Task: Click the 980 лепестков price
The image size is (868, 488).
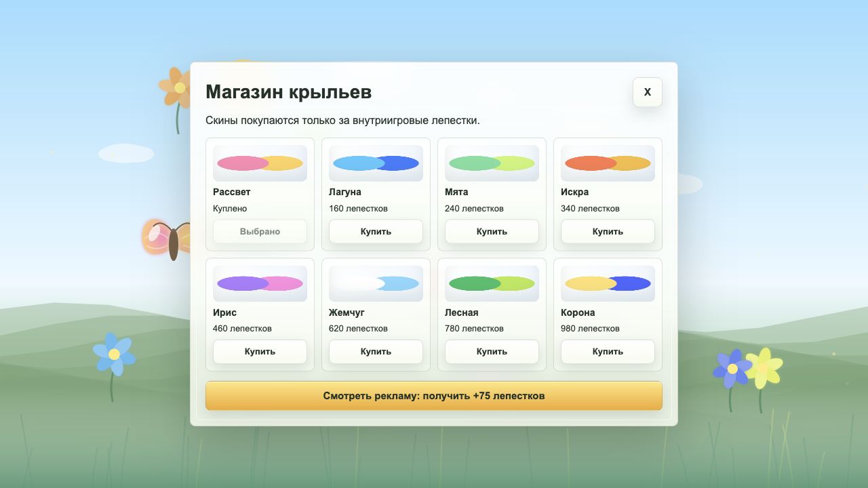Action: tap(590, 328)
